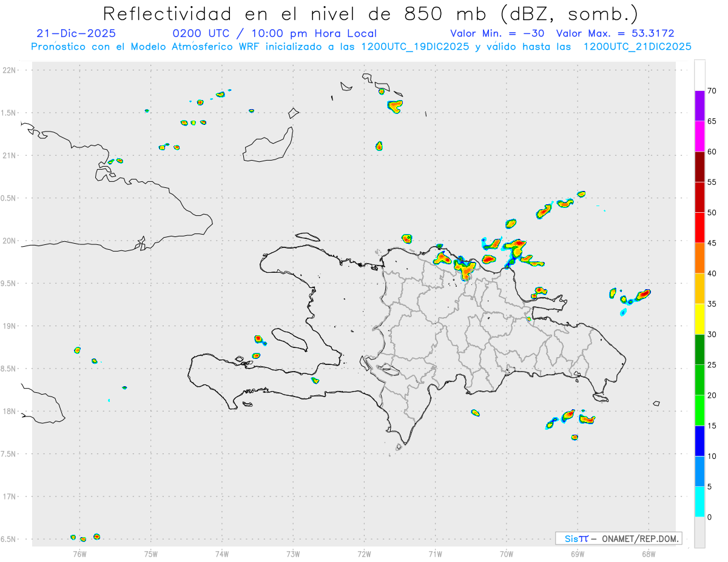Select the '74W' longitude label
The width and height of the screenshot is (728, 562).
222,554
